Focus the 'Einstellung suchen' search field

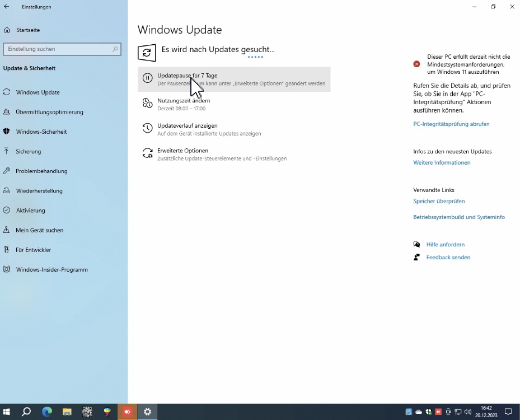[62, 49]
